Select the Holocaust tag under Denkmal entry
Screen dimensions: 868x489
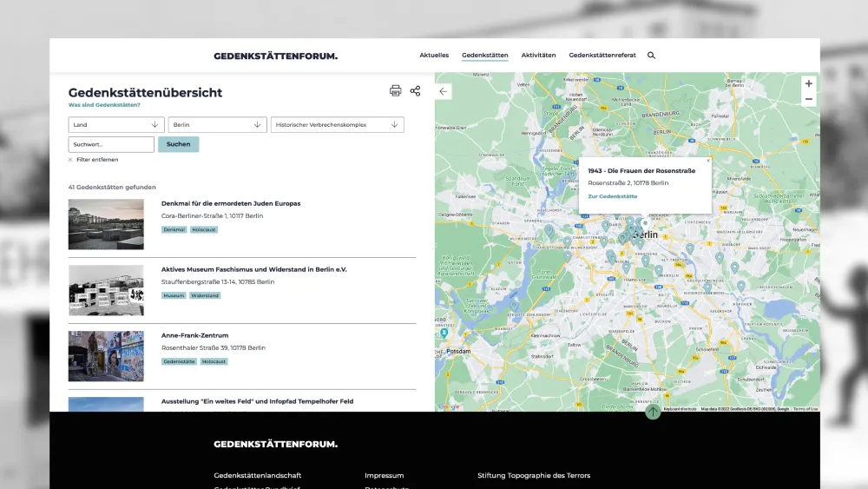coord(204,230)
